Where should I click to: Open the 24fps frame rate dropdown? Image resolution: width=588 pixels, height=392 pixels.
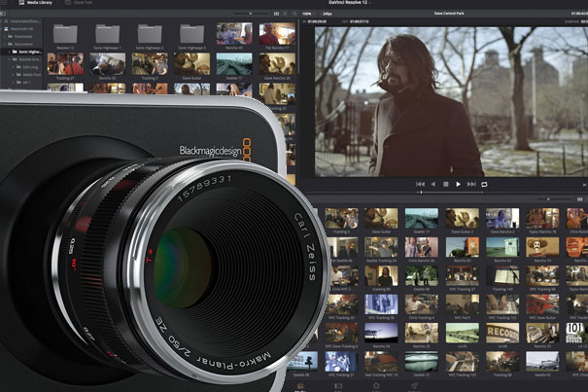click(327, 14)
